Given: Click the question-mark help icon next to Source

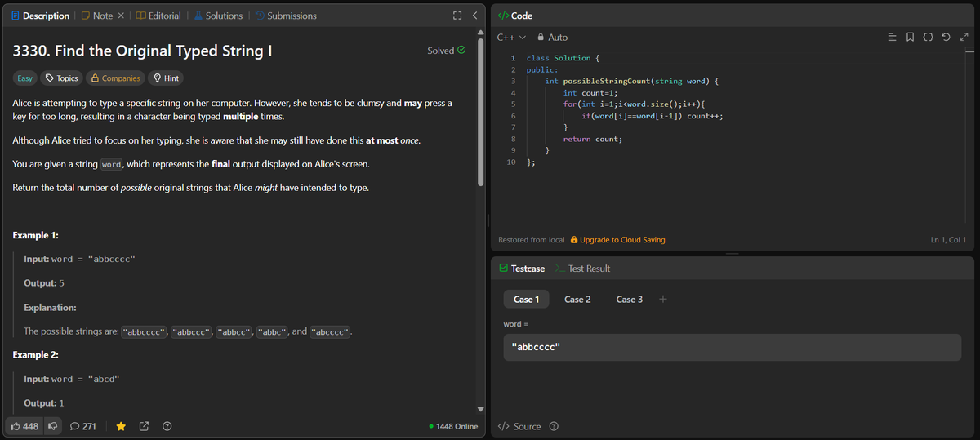Looking at the screenshot, I should click(x=555, y=426).
